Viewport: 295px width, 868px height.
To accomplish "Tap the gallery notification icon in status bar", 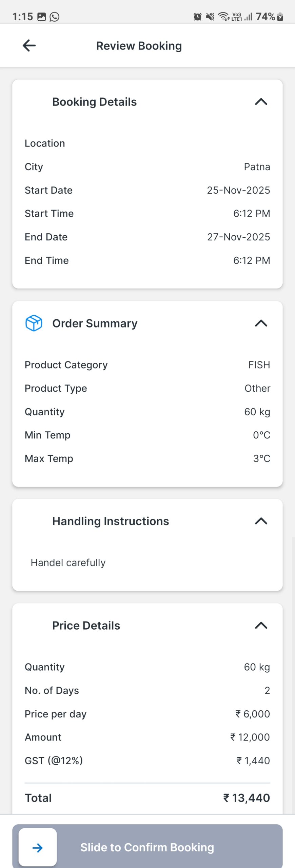I will [x=41, y=17].
